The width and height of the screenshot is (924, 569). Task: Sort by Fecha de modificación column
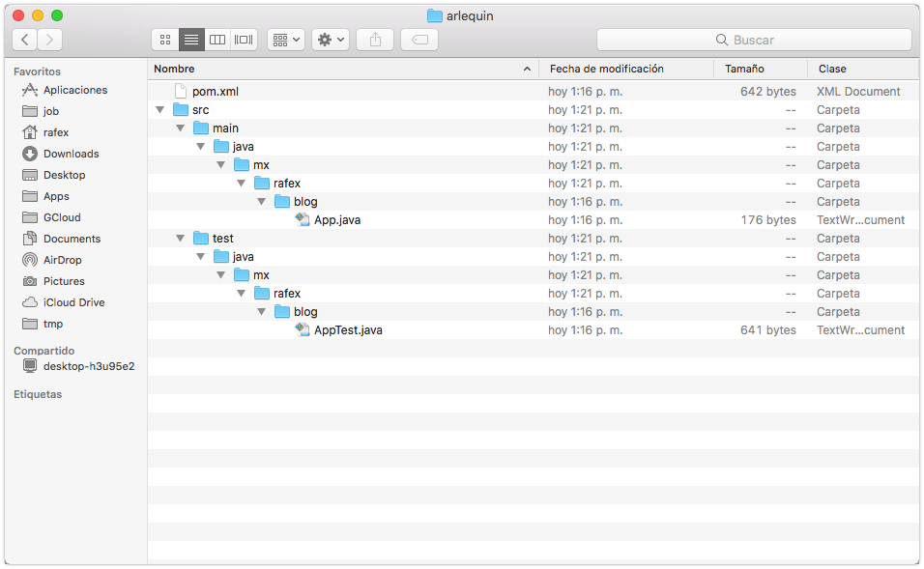[x=606, y=69]
